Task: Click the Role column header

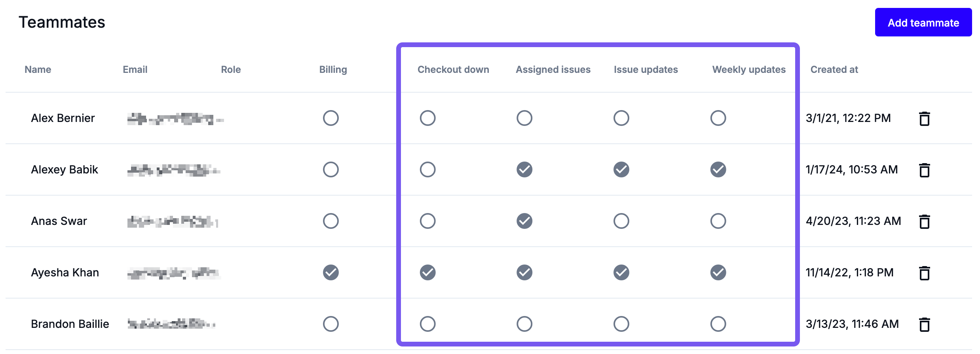Action: (x=231, y=70)
